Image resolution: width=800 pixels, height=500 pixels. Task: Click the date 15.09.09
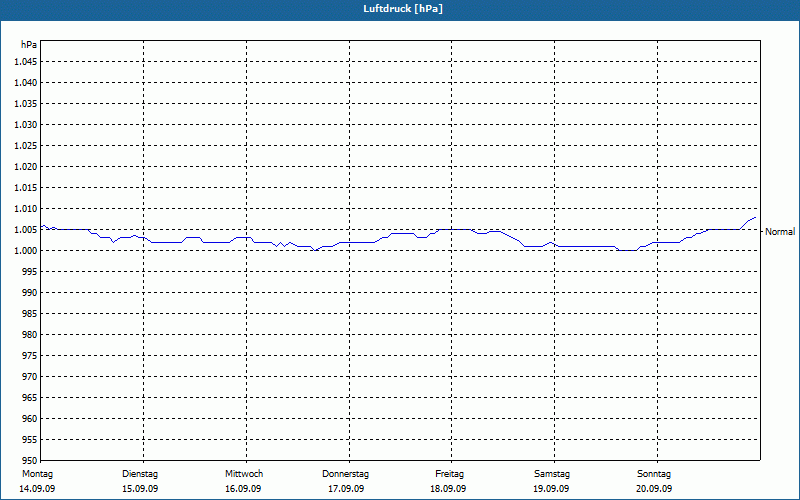(140, 489)
